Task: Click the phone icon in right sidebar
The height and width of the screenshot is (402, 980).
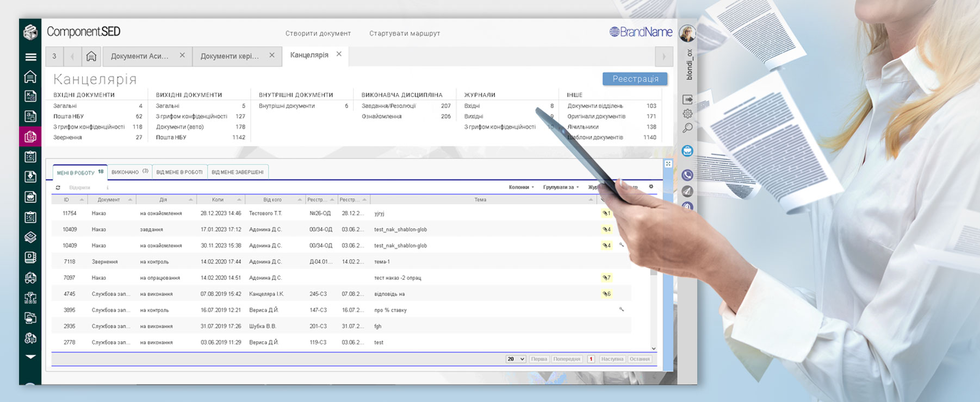Action: click(x=687, y=175)
